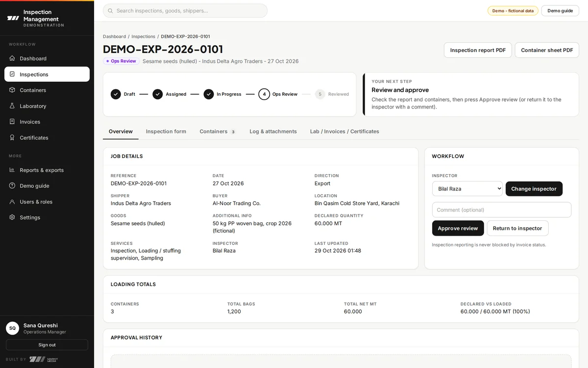Click shipper value Indus Delta Agro Traders
Screen dimensions: 588x368
pos(141,203)
